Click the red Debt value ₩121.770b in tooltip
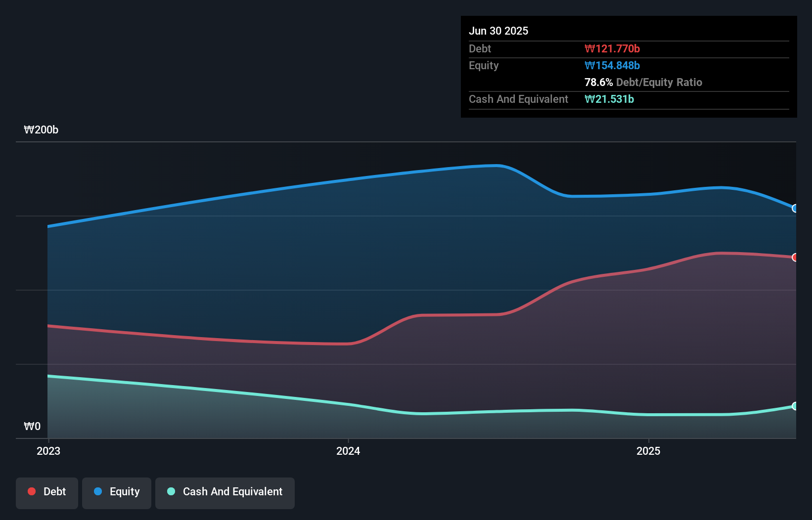 [612, 48]
